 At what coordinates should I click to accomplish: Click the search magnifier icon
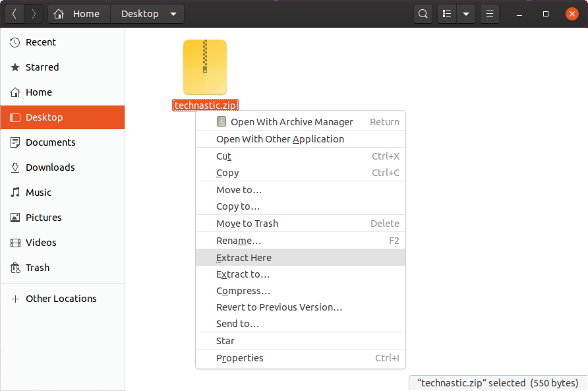coord(423,14)
